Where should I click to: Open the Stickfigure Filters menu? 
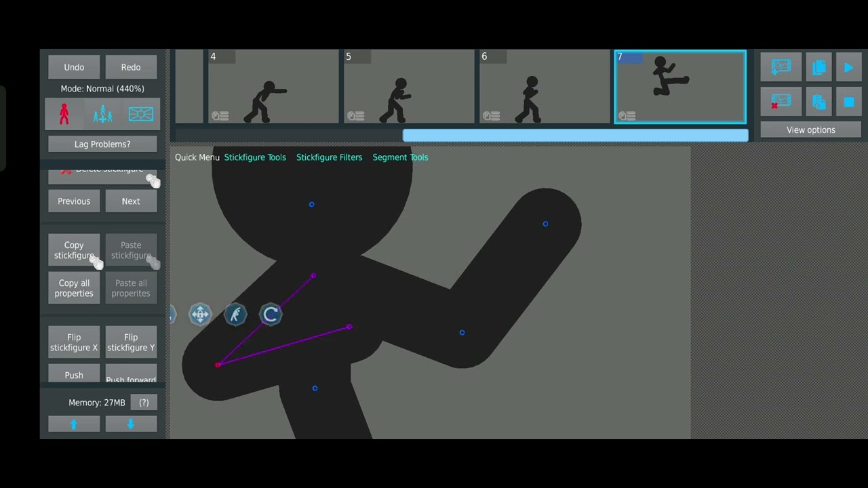[x=330, y=157]
